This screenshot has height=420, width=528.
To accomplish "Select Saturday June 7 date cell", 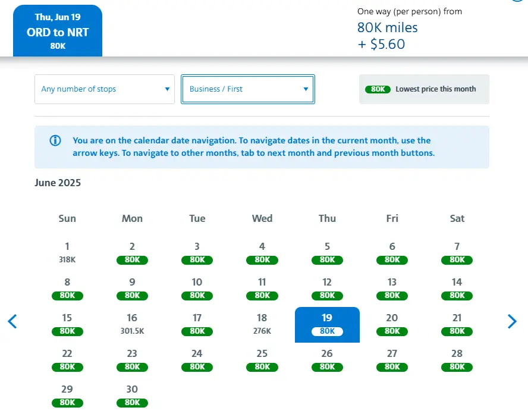I will (457, 252).
